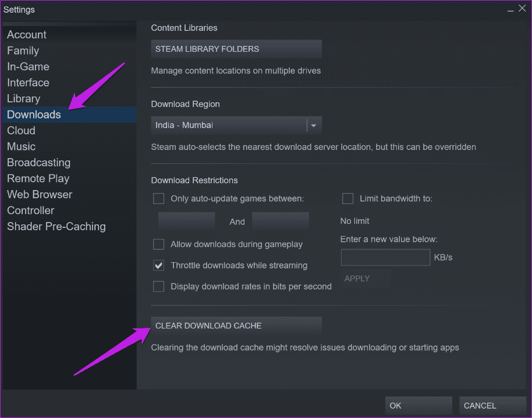
Task: Enable the bandwidth limit option
Action: pos(347,198)
